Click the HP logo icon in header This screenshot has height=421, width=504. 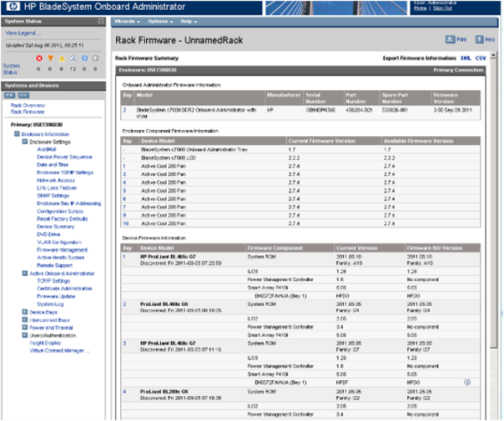(x=13, y=6)
